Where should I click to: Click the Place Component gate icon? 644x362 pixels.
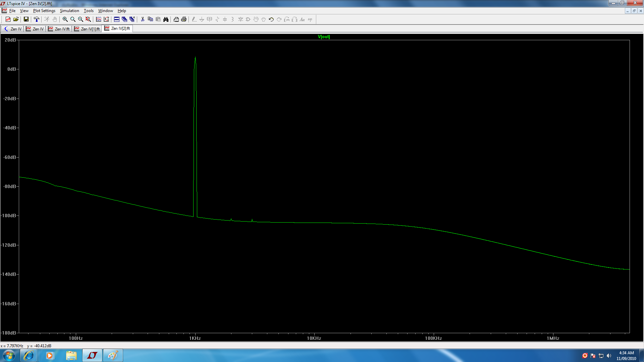pyautogui.click(x=248, y=19)
